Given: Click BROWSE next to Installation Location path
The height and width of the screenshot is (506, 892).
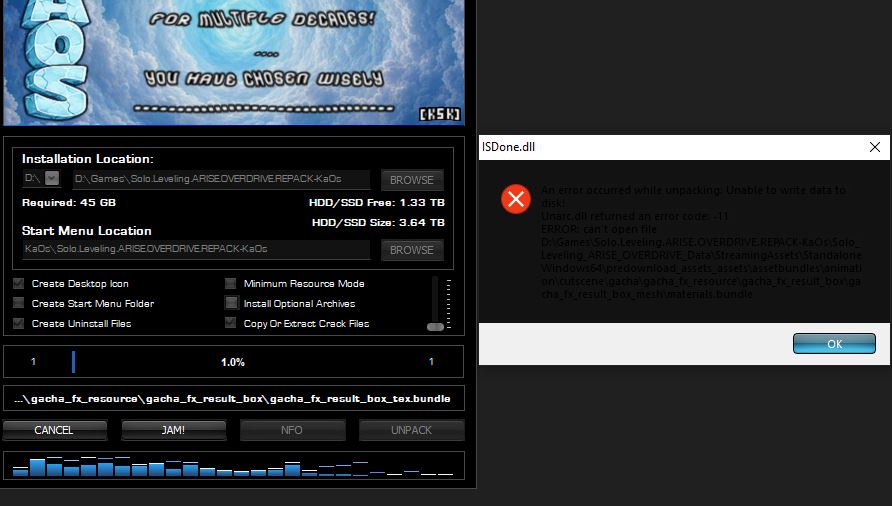Looking at the screenshot, I should click(412, 180).
